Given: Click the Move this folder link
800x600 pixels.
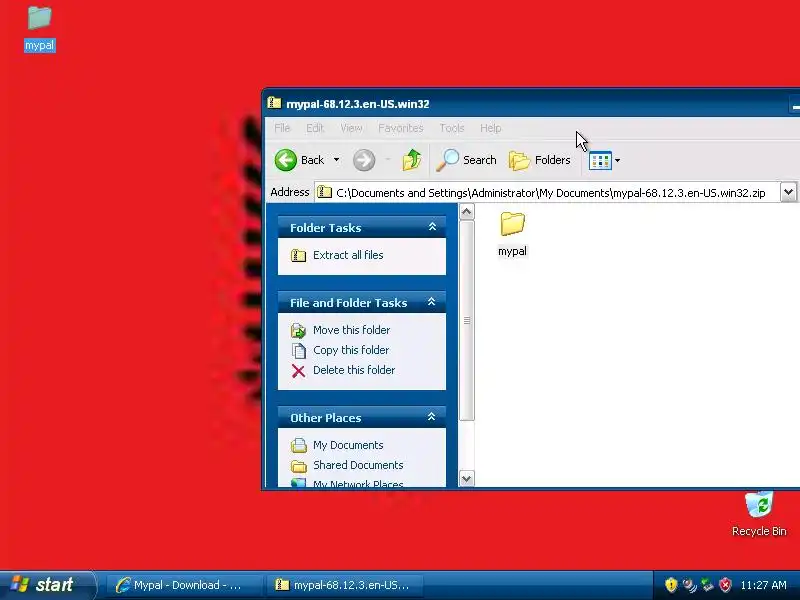Looking at the screenshot, I should coord(352,330).
